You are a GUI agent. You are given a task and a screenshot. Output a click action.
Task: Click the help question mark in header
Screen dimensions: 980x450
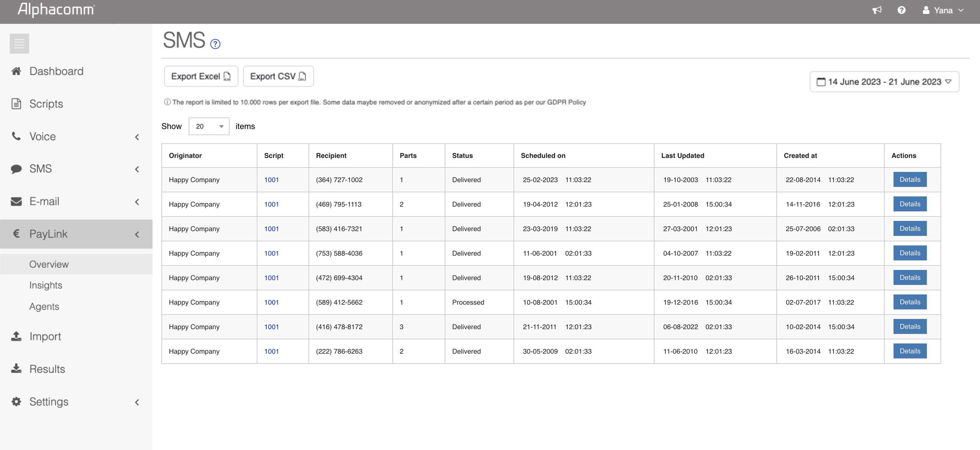[901, 10]
